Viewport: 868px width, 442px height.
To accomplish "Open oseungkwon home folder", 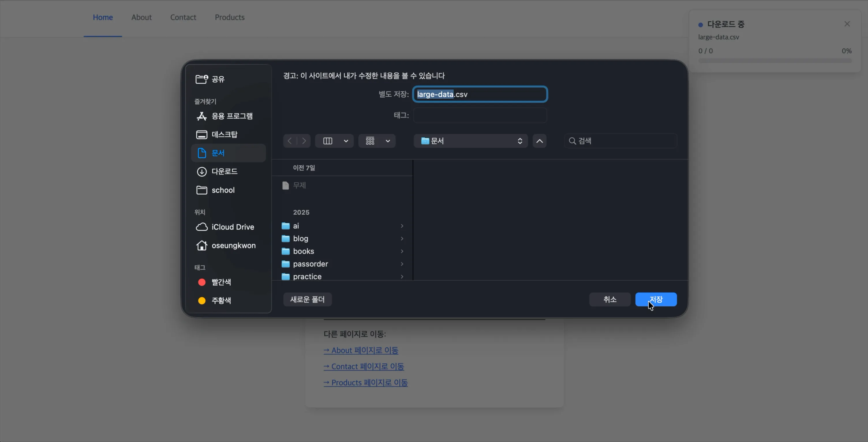I will (x=229, y=246).
